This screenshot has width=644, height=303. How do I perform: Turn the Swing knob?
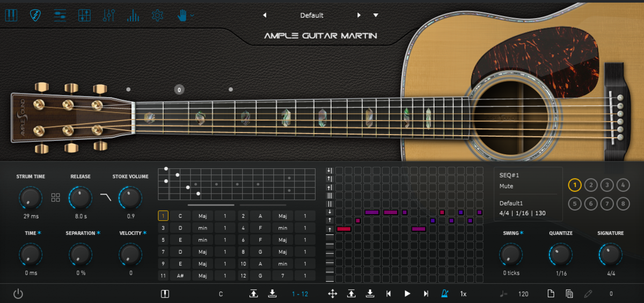511,255
